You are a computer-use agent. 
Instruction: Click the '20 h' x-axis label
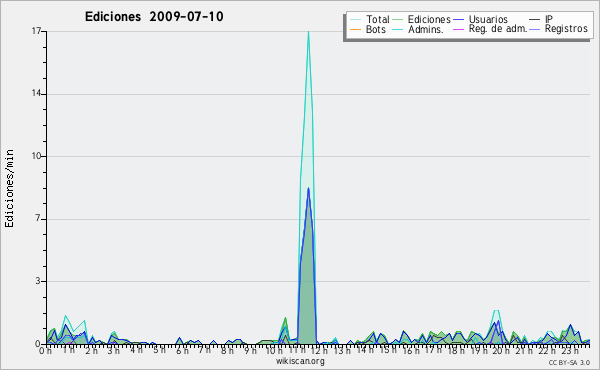click(x=501, y=350)
